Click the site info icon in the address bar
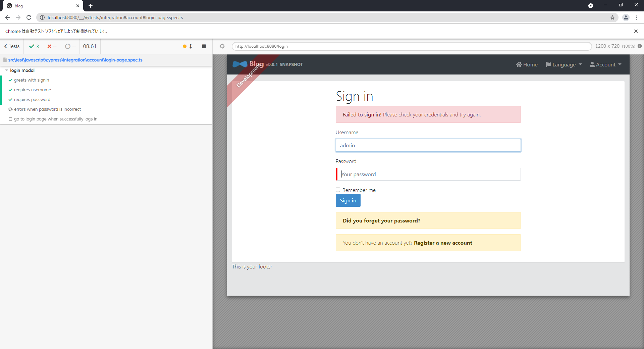Image resolution: width=644 pixels, height=349 pixels. tap(42, 17)
